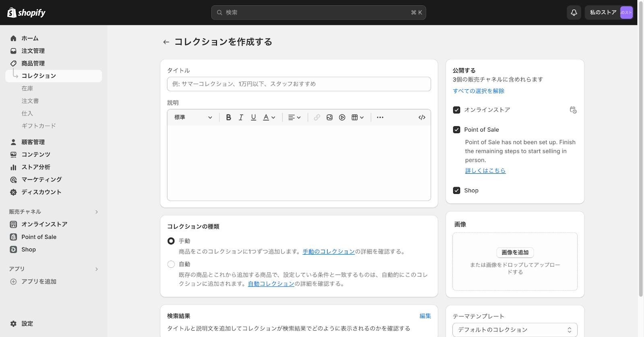Open the insert table dropdown
The width and height of the screenshot is (644, 337).
pyautogui.click(x=357, y=117)
